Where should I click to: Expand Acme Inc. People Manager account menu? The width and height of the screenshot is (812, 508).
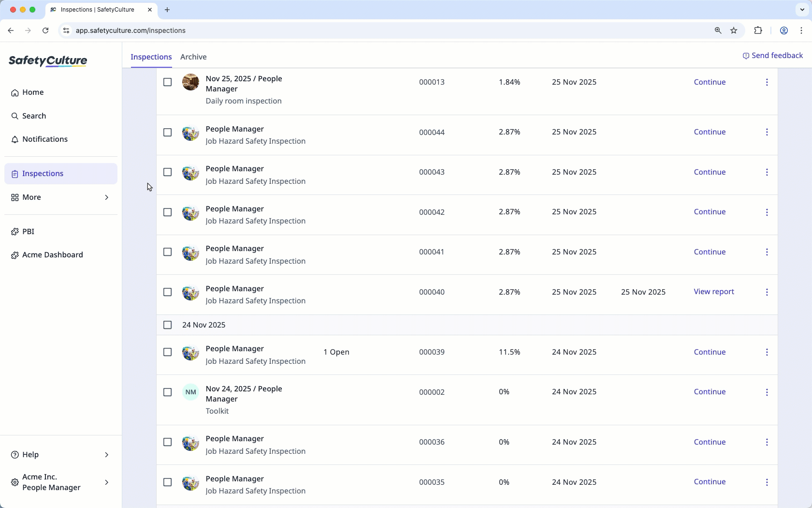pos(61,482)
